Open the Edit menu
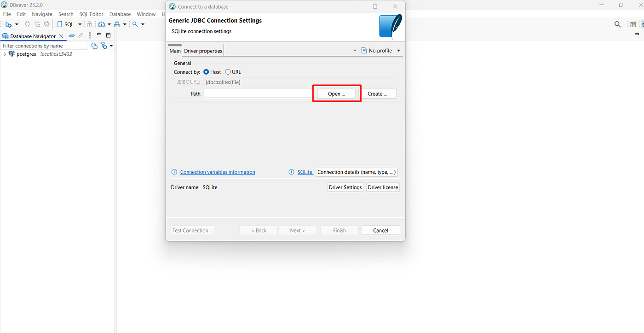 click(x=22, y=14)
